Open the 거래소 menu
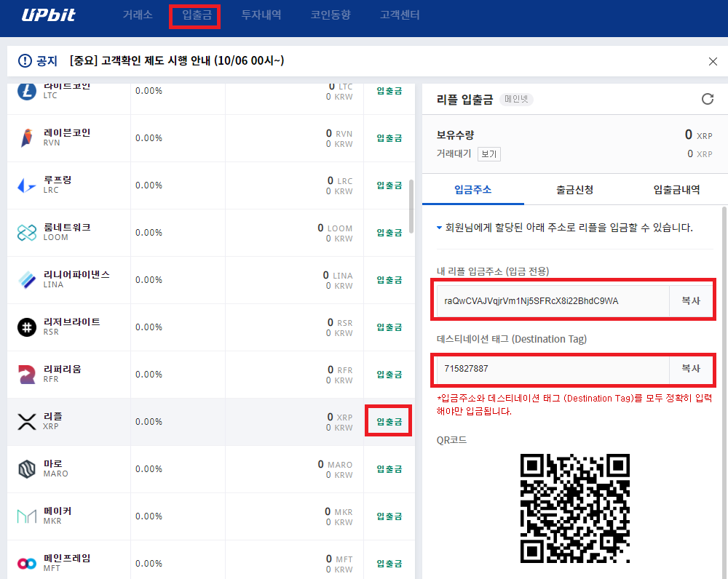Image resolution: width=728 pixels, height=579 pixels. pos(138,15)
